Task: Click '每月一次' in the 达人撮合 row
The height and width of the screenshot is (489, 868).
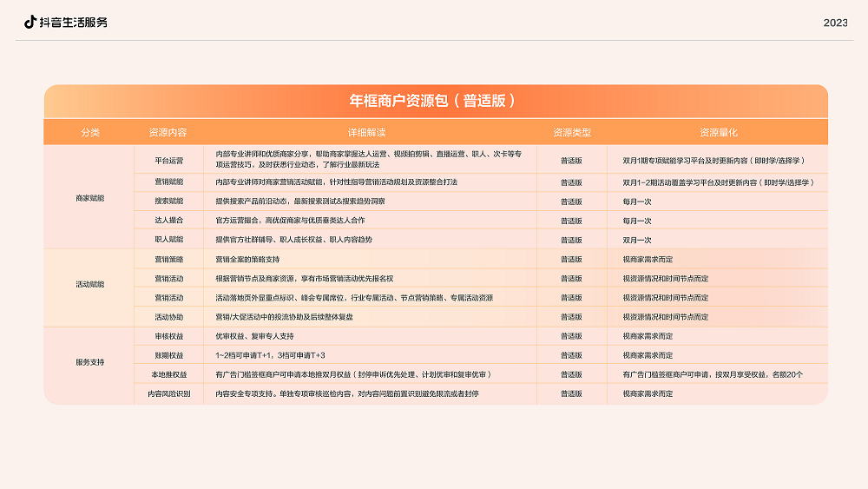Action: (636, 221)
